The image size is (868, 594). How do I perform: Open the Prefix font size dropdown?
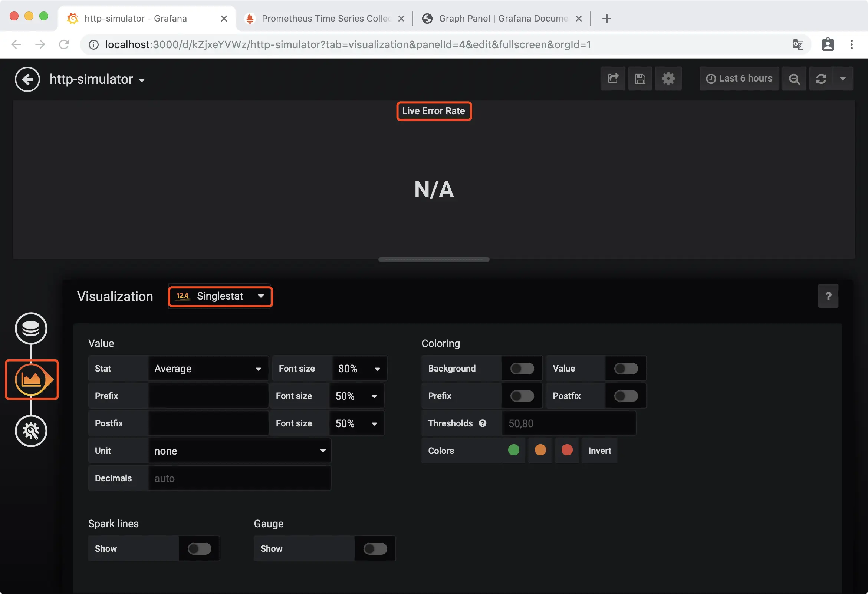(x=356, y=396)
